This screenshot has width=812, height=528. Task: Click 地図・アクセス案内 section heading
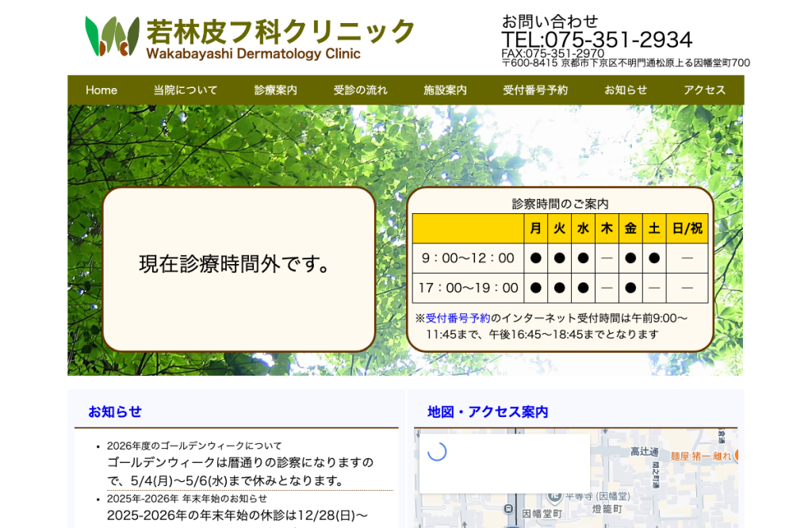488,411
